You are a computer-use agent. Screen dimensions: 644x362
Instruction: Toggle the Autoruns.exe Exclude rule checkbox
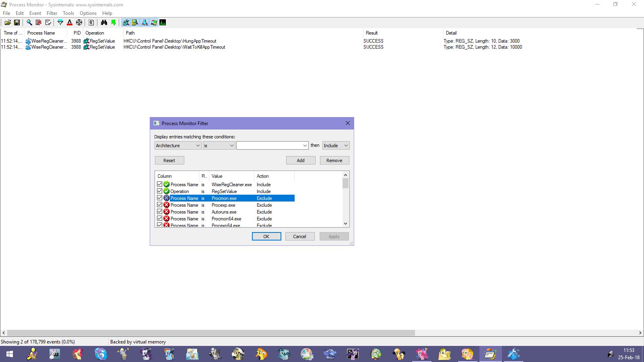[x=159, y=212]
